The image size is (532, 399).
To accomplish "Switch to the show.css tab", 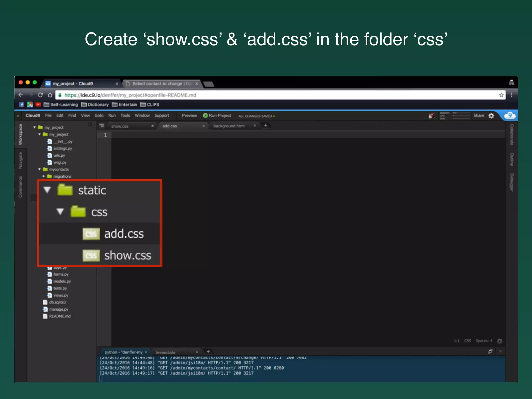I will tap(120, 126).
